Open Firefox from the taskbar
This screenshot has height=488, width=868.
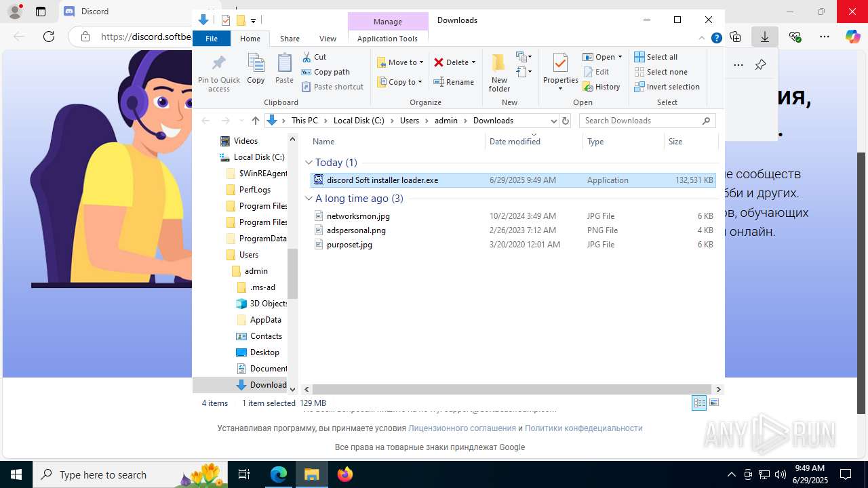tap(345, 474)
